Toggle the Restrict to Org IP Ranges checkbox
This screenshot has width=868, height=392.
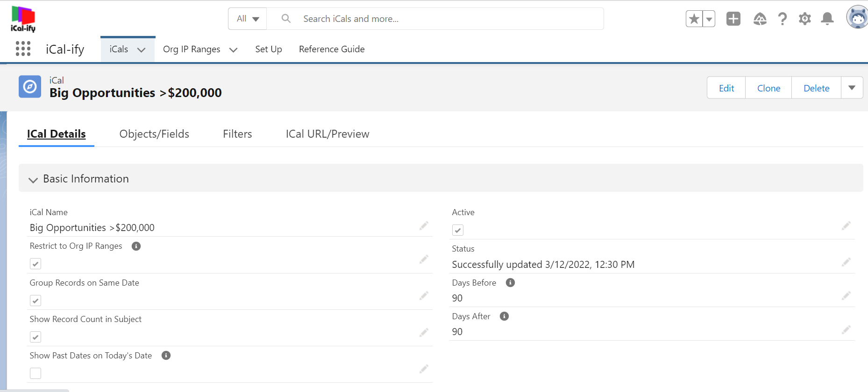pyautogui.click(x=36, y=264)
